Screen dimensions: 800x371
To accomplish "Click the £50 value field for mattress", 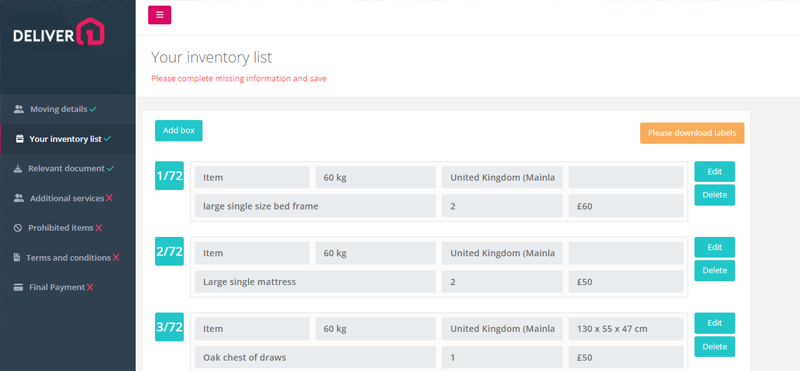I will 626,282.
